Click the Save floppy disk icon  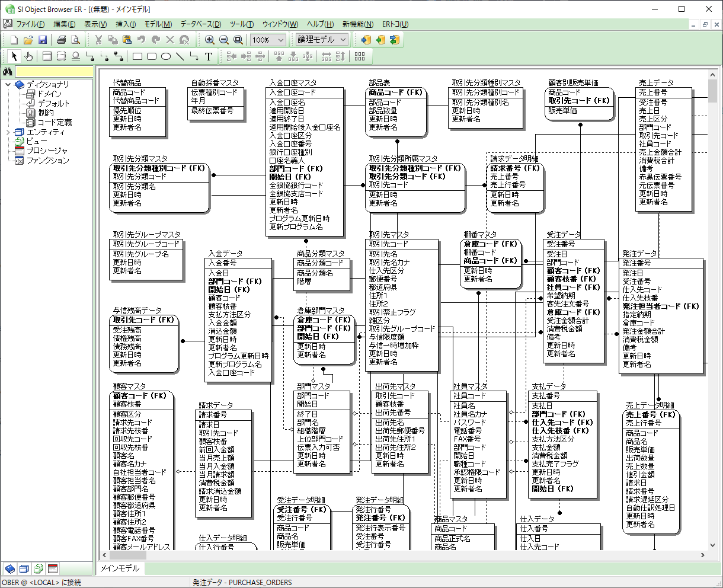tap(43, 40)
